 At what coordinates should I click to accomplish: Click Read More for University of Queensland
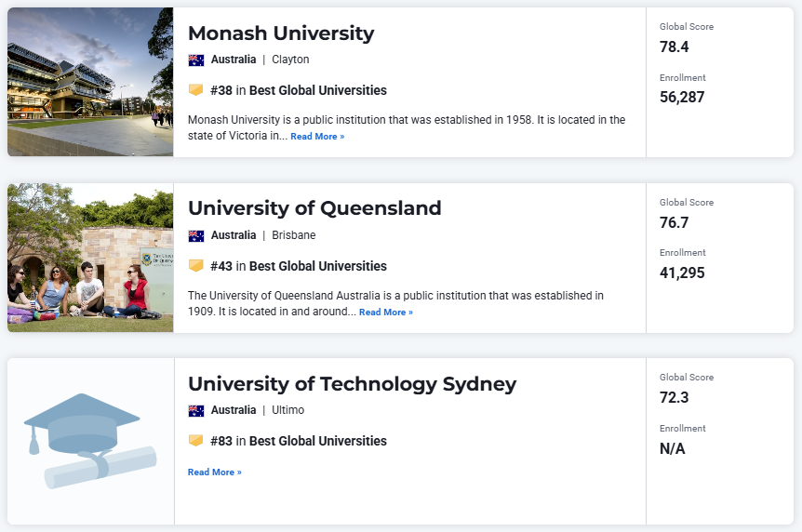pos(386,313)
